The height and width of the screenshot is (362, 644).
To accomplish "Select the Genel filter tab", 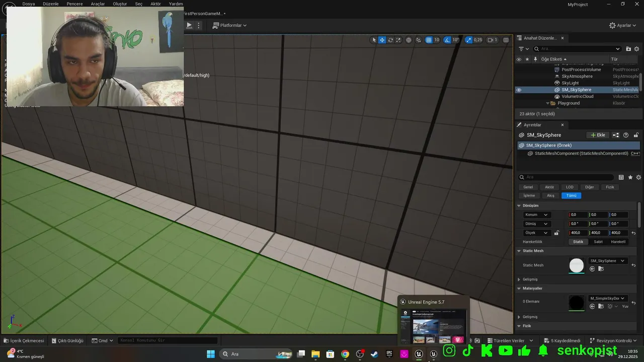I will 528,187.
